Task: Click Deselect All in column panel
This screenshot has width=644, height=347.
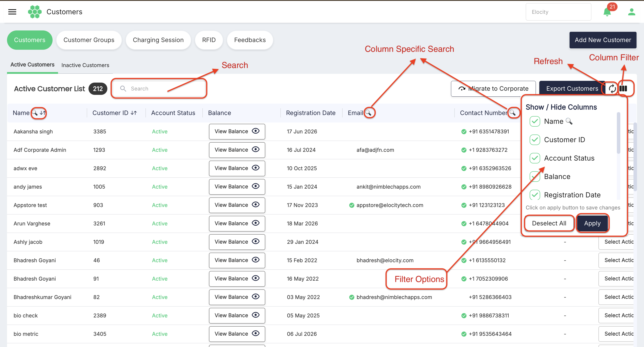Action: tap(549, 223)
